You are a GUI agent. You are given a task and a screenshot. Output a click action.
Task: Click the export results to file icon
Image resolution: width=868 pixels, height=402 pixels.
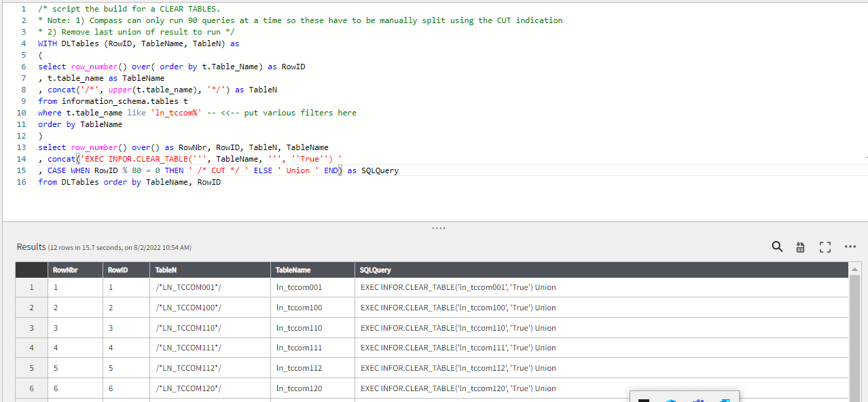click(x=801, y=247)
